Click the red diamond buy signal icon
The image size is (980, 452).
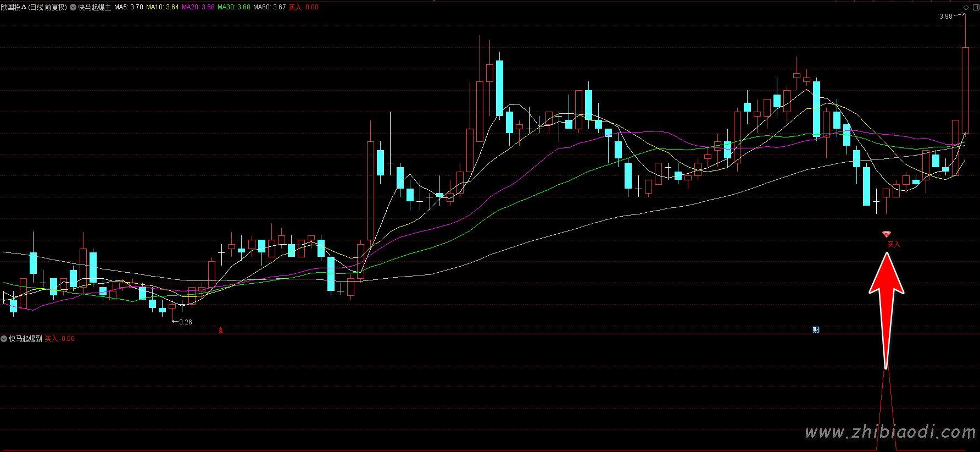tap(886, 234)
